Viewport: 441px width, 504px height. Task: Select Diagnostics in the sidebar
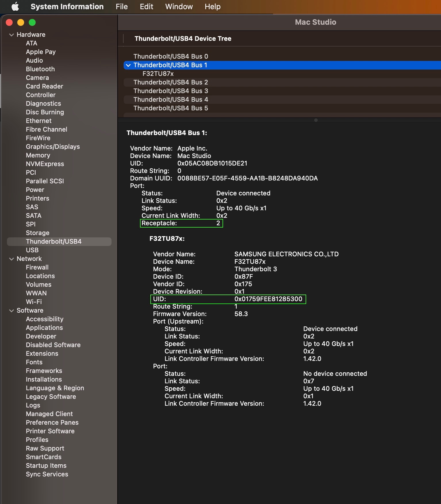[x=43, y=103]
